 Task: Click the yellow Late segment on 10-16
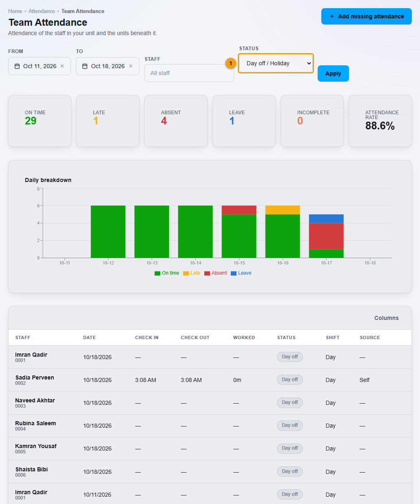(283, 210)
